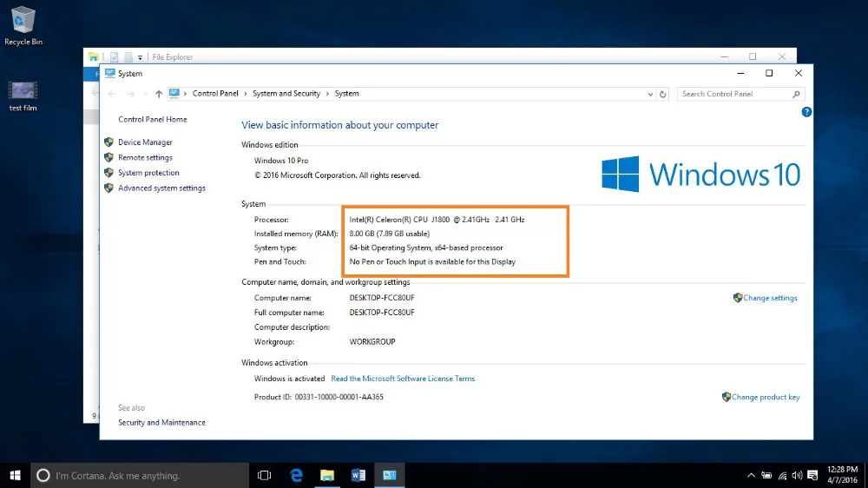Click Change product key link
The width and height of the screenshot is (868, 488).
coord(766,397)
